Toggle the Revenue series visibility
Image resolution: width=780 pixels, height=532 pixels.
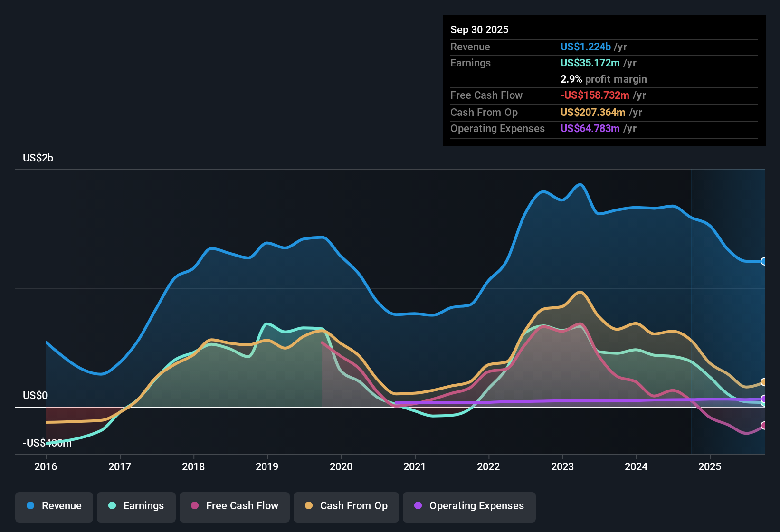[54, 506]
